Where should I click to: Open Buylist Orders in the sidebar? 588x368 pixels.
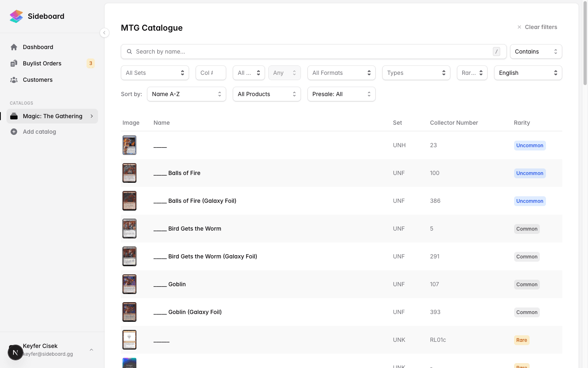[x=52, y=63]
